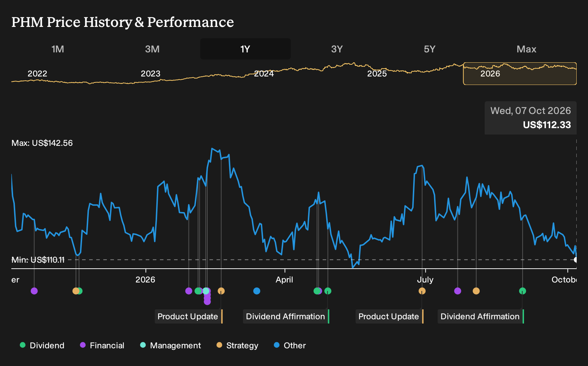Jump to 2022 in the mini overview chart

tap(37, 74)
